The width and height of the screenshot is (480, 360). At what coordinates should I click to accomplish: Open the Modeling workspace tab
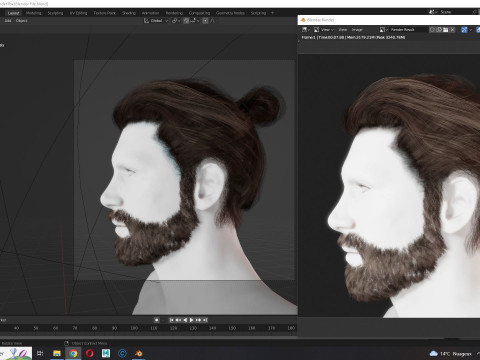[33, 13]
